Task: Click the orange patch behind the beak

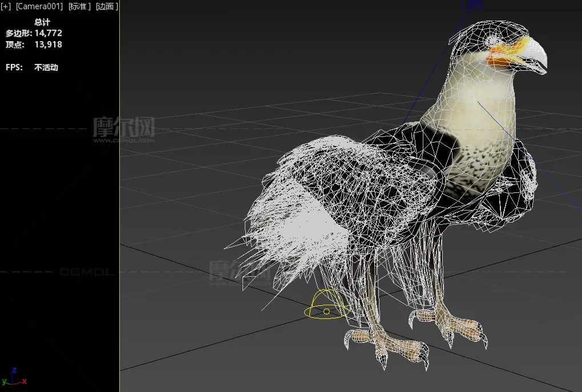Action: [502, 54]
